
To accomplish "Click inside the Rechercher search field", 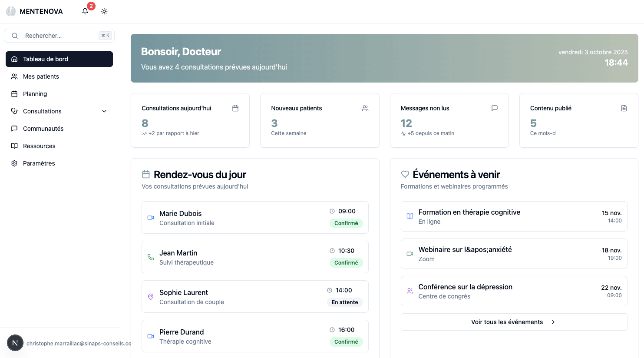I will 59,35.
